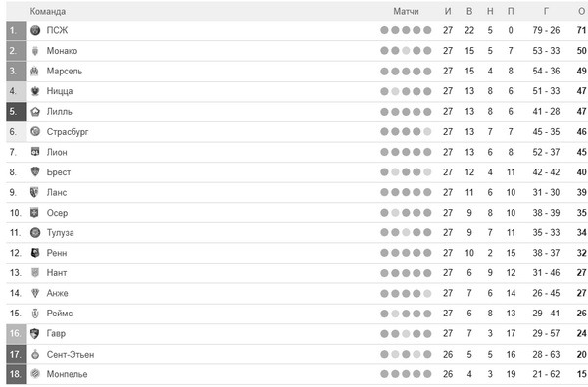Open the Сент-Этьен team link

(x=71, y=355)
